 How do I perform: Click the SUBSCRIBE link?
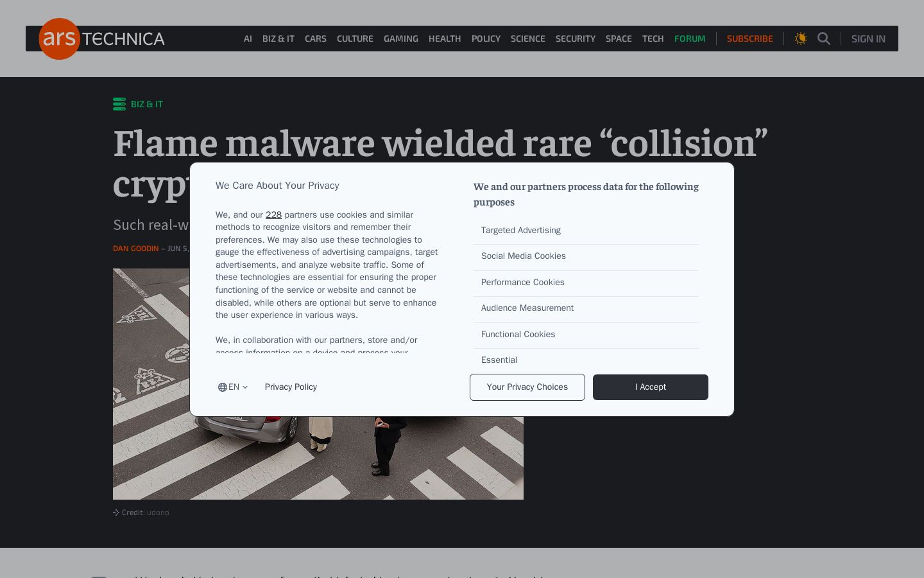click(750, 39)
